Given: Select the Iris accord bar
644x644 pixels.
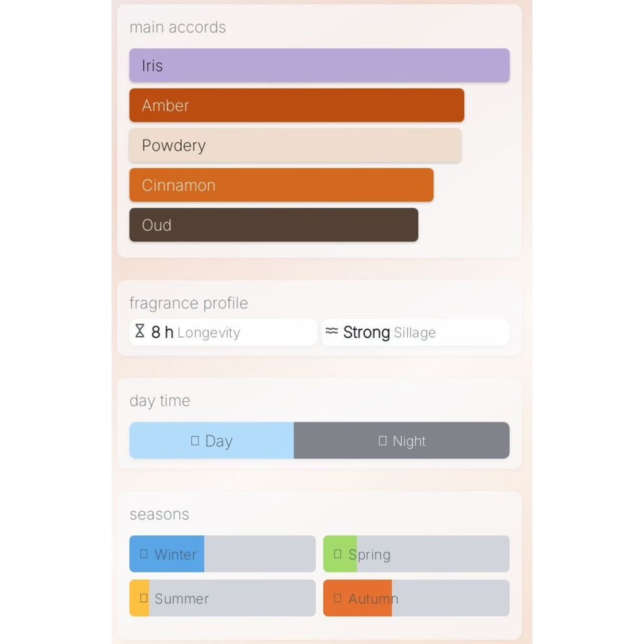Looking at the screenshot, I should click(319, 65).
